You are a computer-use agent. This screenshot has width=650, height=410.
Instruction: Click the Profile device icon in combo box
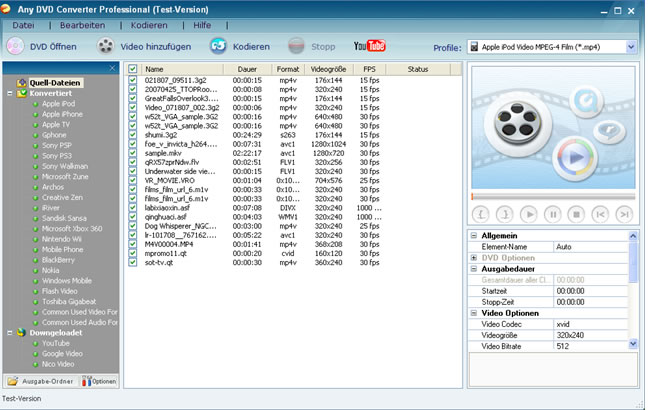click(474, 47)
